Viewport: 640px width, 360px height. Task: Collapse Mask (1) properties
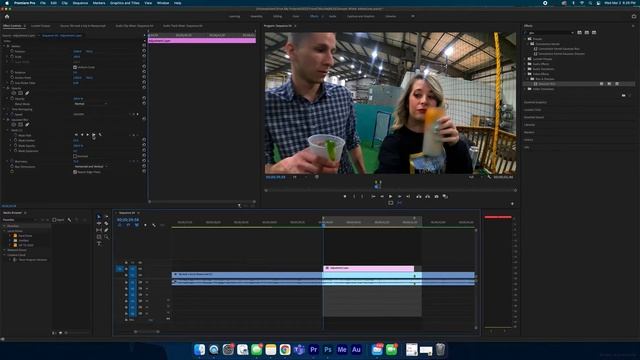click(8, 130)
